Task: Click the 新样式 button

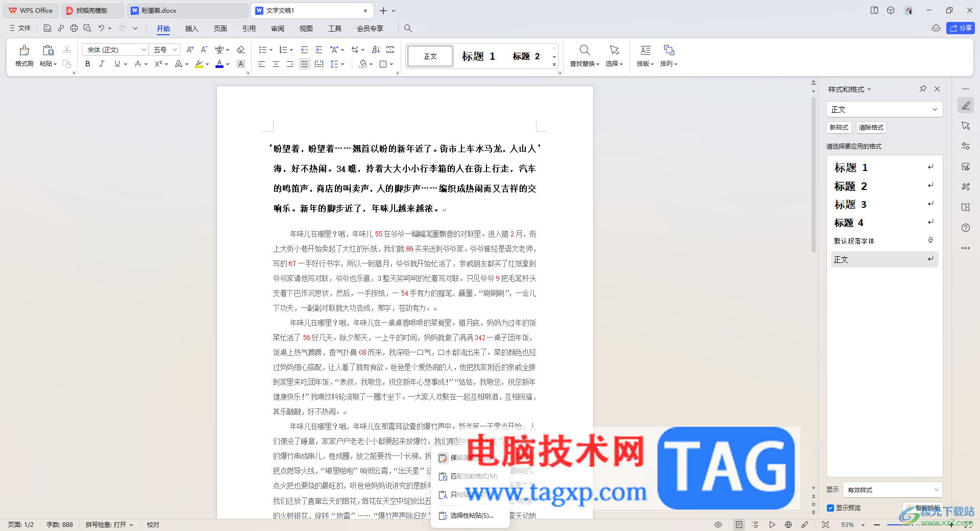Action: 839,128
